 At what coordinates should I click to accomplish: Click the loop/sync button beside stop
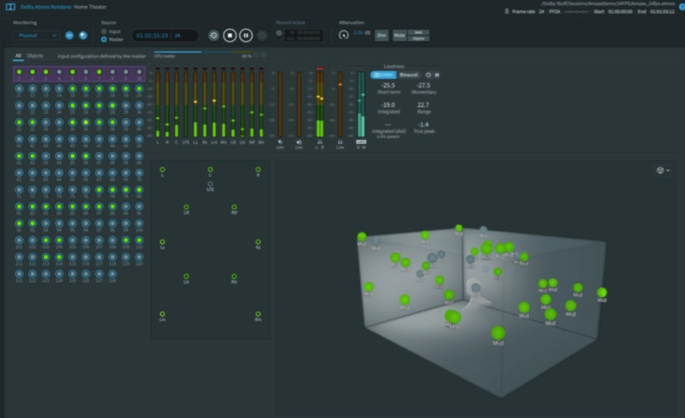click(x=213, y=35)
